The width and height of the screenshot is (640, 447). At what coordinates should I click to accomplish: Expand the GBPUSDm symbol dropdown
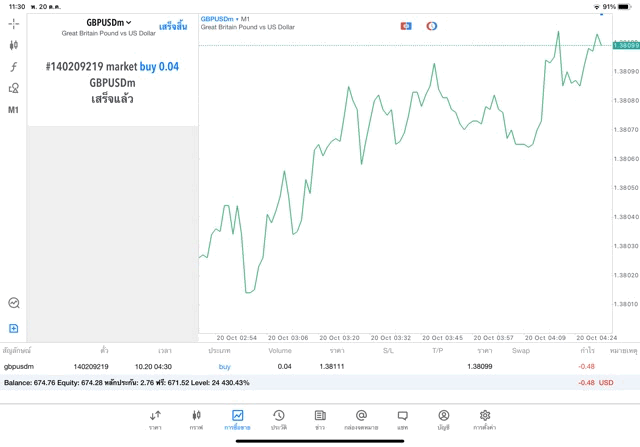[x=109, y=23]
